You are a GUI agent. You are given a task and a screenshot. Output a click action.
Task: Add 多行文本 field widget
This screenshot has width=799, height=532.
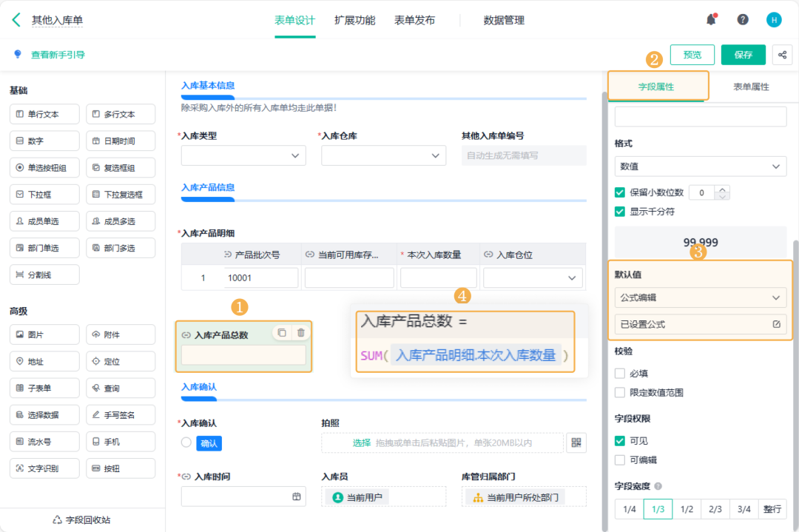coord(121,114)
